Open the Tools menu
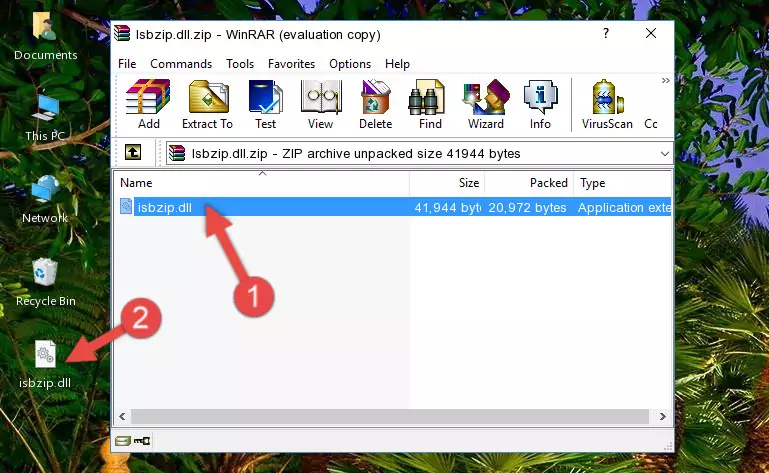 coord(240,64)
